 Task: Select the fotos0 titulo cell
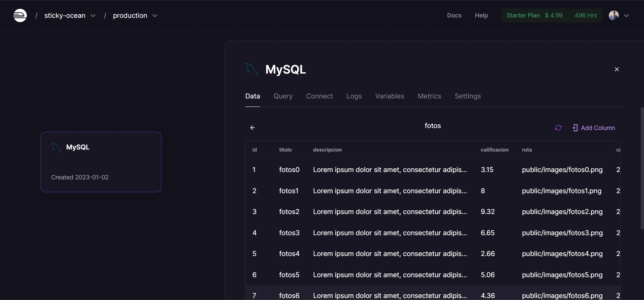(x=289, y=170)
